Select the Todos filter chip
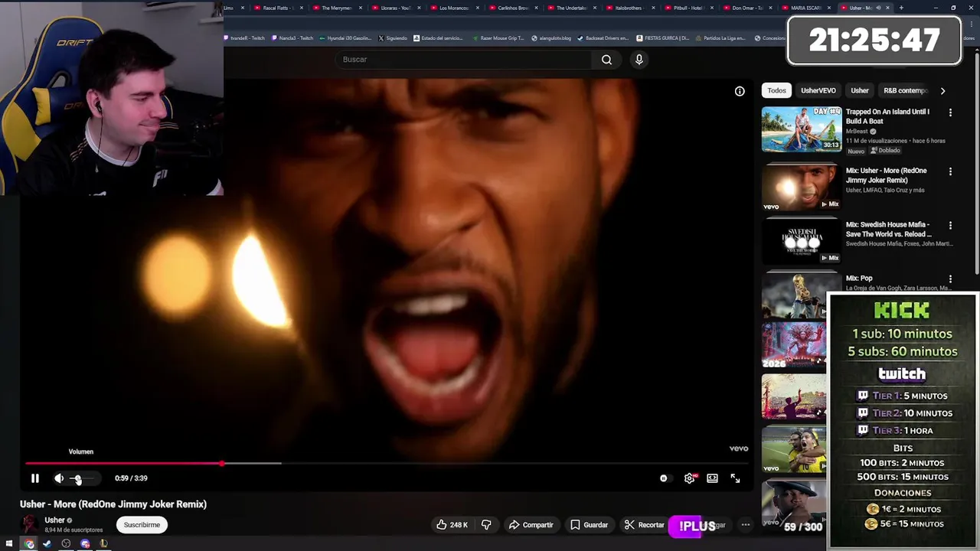 tap(776, 90)
